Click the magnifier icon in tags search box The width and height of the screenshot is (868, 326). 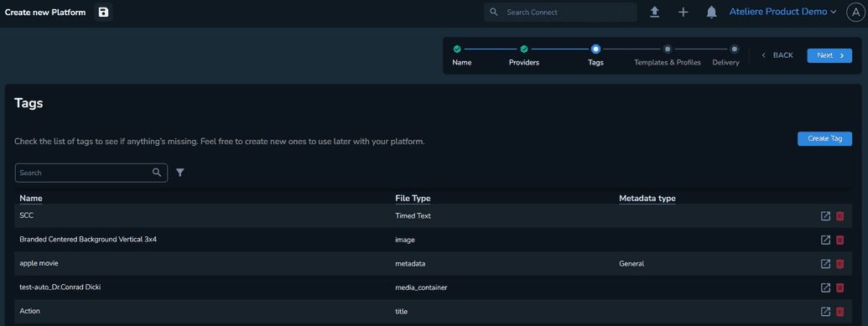[157, 172]
